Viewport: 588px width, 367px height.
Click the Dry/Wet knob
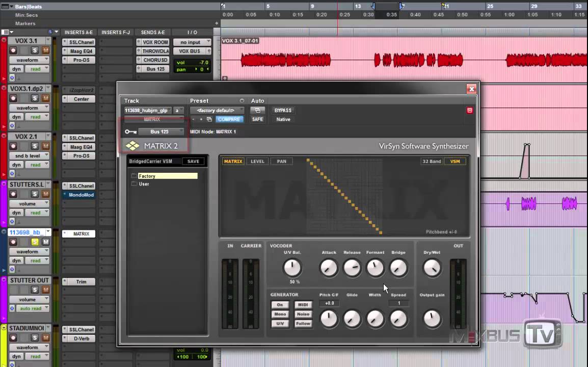[x=432, y=268]
